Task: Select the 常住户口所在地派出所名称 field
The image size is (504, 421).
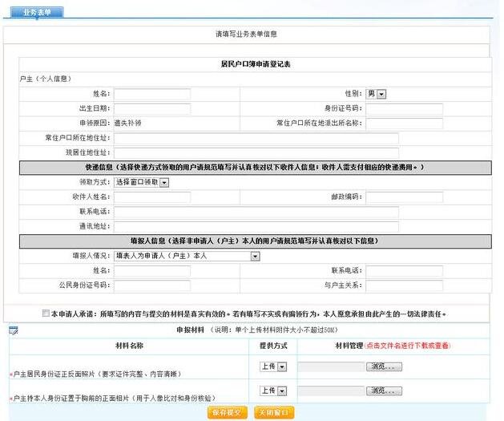Action: (x=405, y=123)
